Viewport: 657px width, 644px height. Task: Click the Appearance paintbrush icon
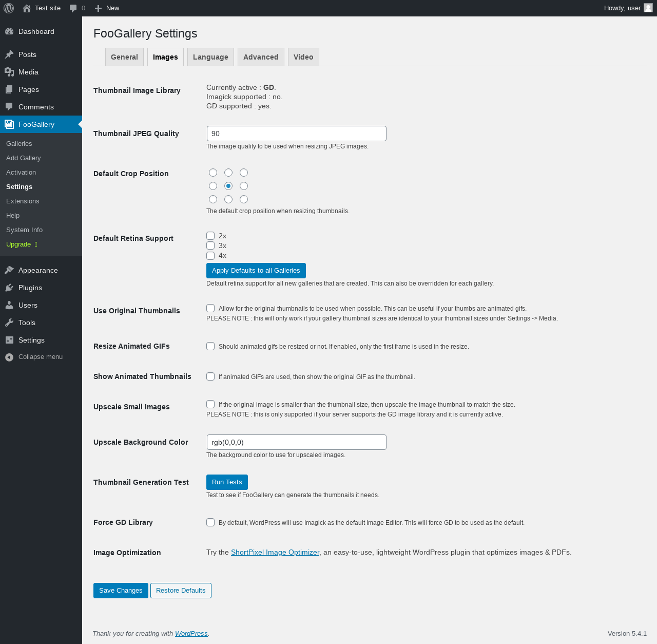coord(9,270)
